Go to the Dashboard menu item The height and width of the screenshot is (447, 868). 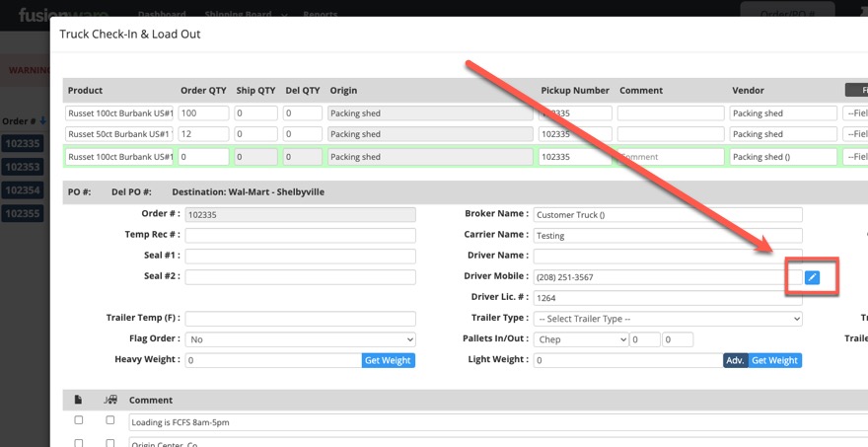coord(162,15)
